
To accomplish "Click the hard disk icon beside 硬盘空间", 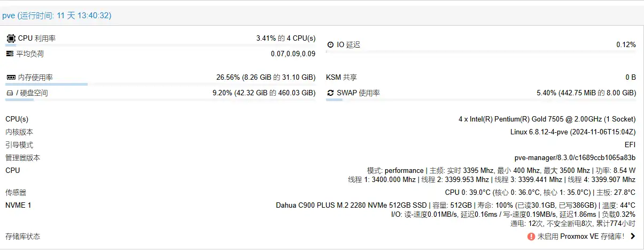I will click(10, 93).
